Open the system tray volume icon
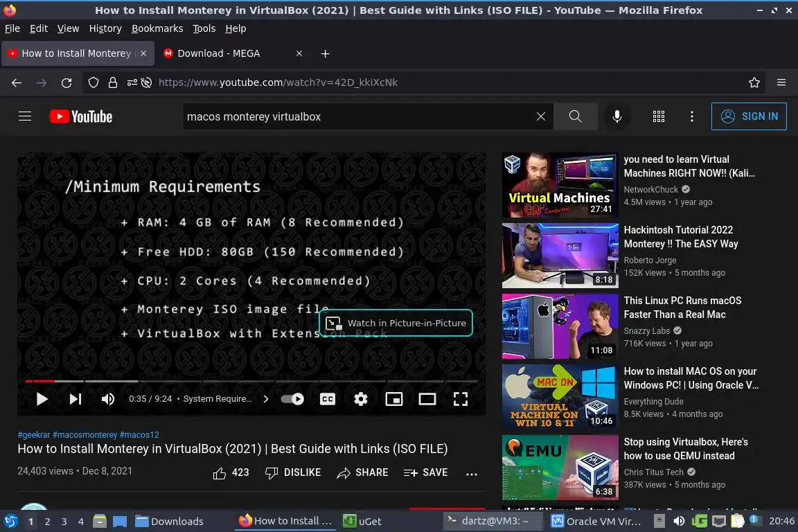798x532 pixels. [x=679, y=522]
